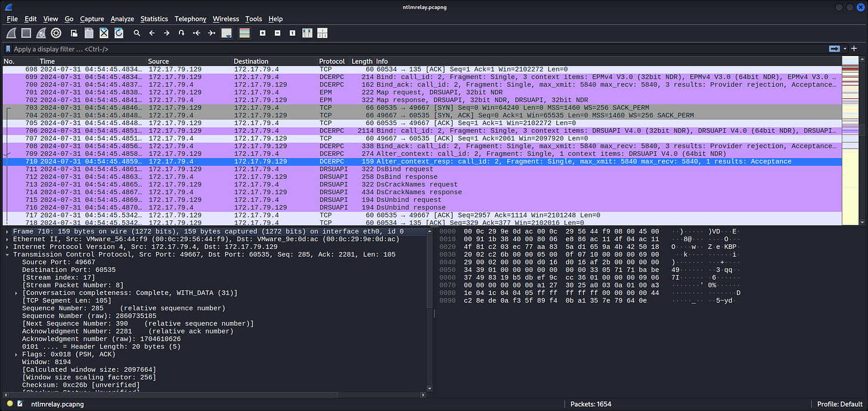Click the Profile: Default status bar label

(x=840, y=404)
